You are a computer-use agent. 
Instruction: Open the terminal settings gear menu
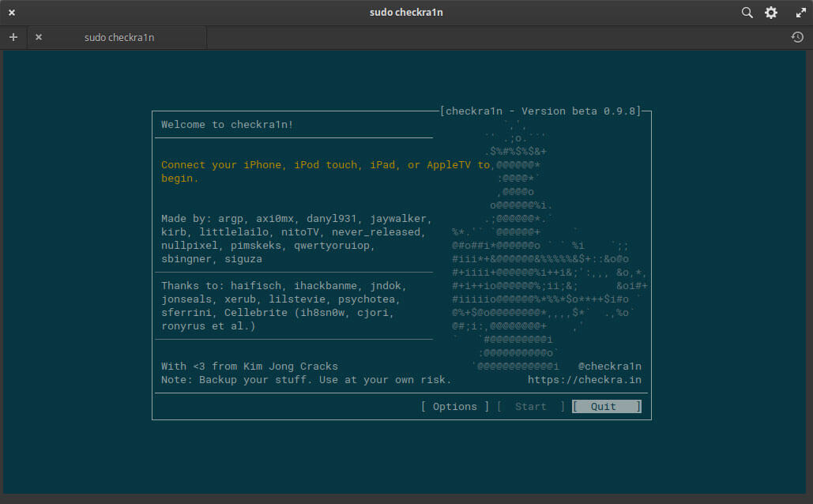click(x=771, y=13)
